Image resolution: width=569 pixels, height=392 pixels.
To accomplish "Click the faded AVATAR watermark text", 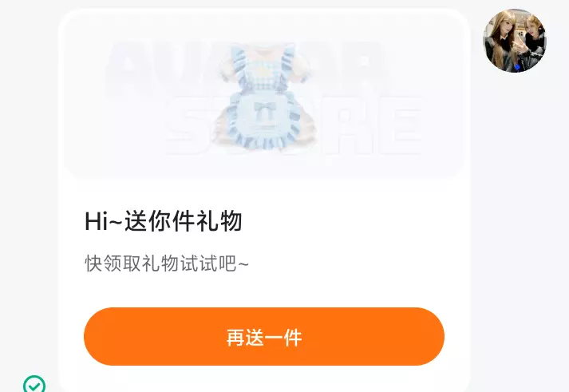I will (x=247, y=69).
